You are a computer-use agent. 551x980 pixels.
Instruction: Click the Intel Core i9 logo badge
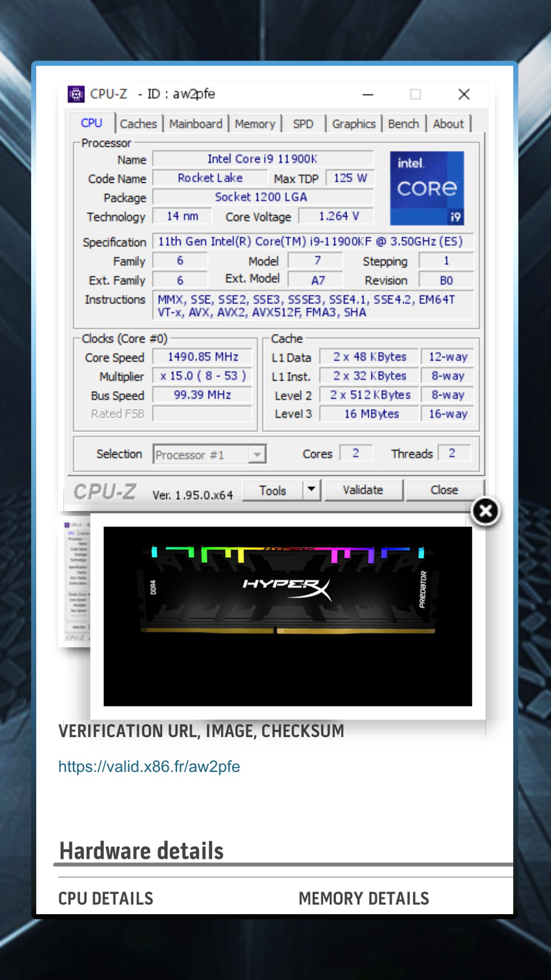pyautogui.click(x=427, y=188)
